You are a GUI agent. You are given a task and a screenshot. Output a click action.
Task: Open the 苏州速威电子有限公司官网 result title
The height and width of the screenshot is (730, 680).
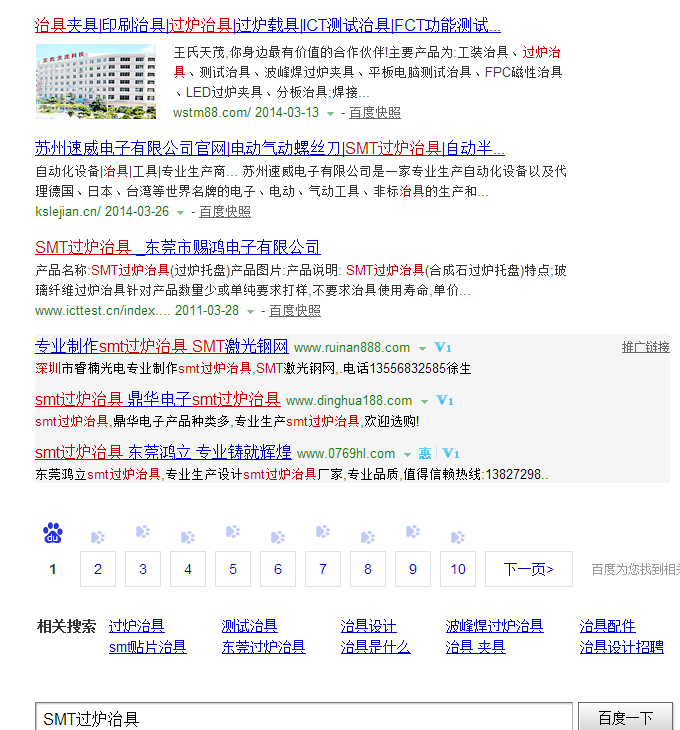click(x=269, y=148)
